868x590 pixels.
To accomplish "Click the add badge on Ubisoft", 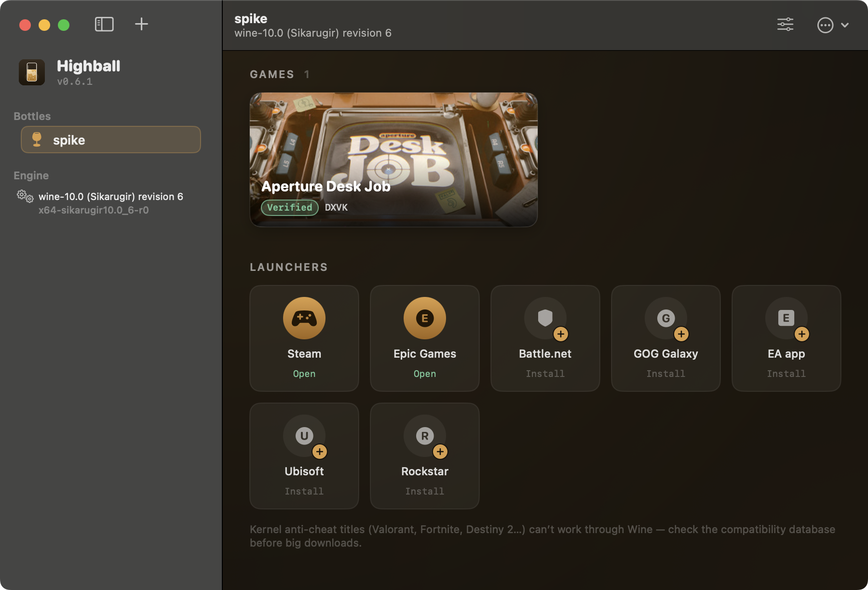I will 319,452.
